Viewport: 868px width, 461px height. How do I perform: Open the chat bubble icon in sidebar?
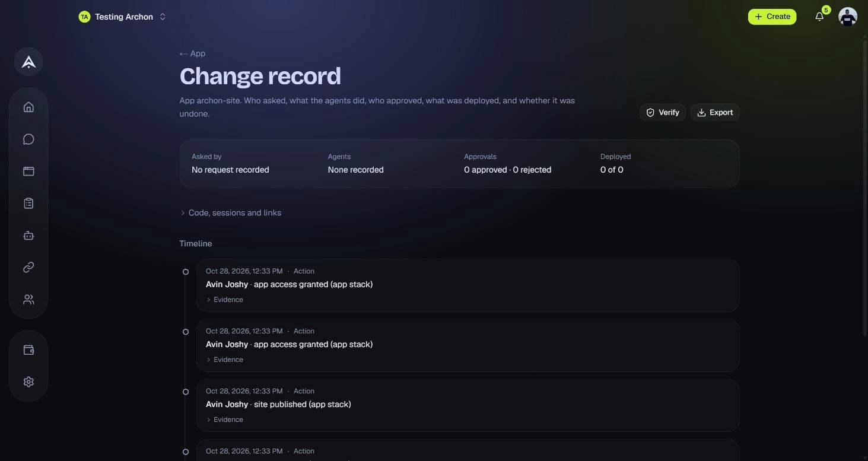coord(28,139)
